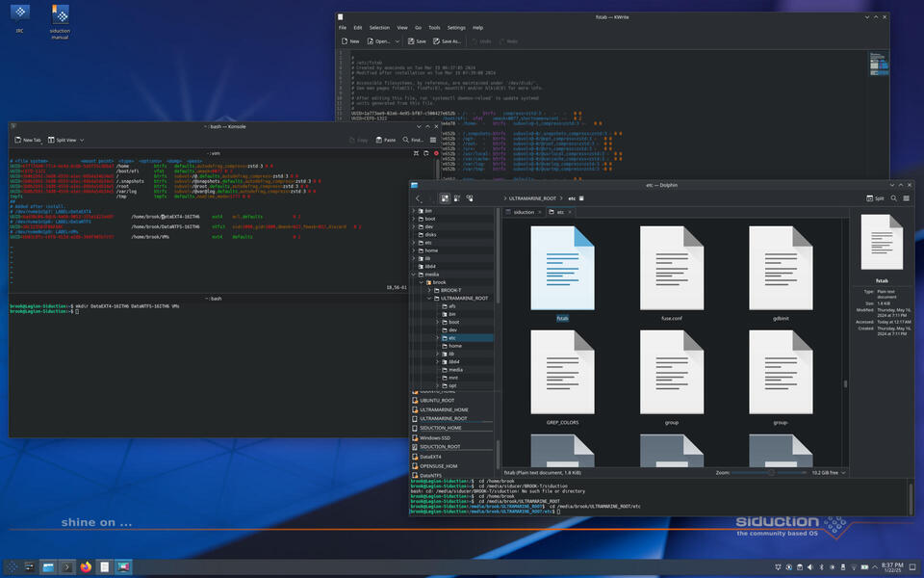The height and width of the screenshot is (578, 924).
Task: Click ULTRAMARINE_ROOT in Dolphin's breadcrumb
Action: pos(532,198)
